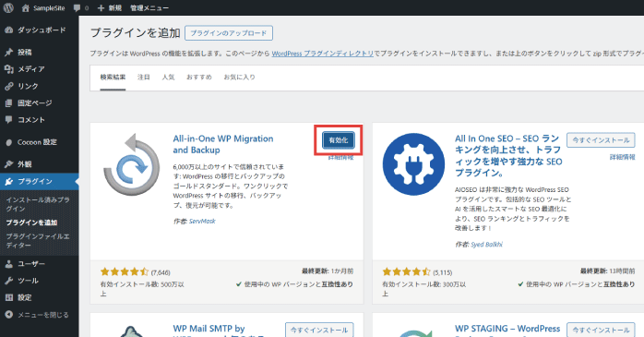Click 最終更新: 1か月前 text
644x337 pixels.
[328, 271]
